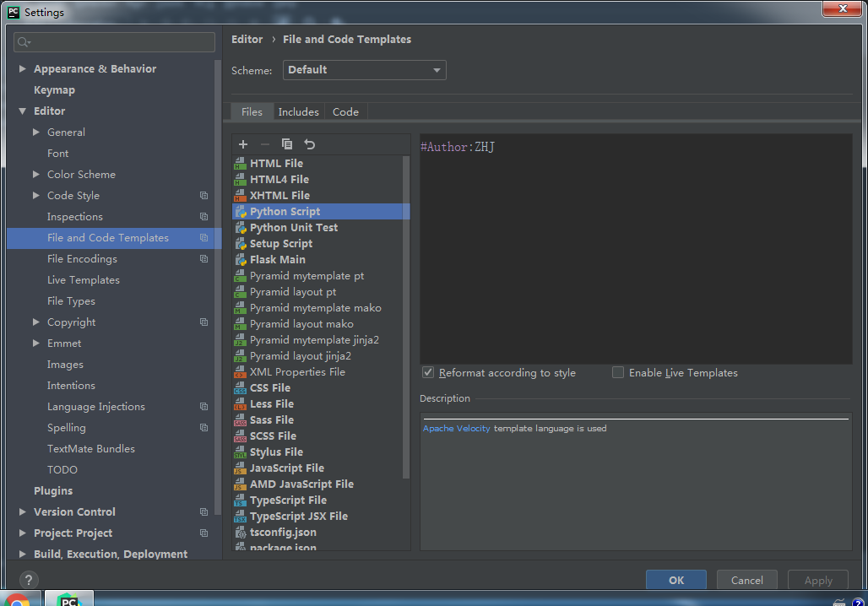Switch to the Files tab
This screenshot has height=606, width=868.
(252, 111)
